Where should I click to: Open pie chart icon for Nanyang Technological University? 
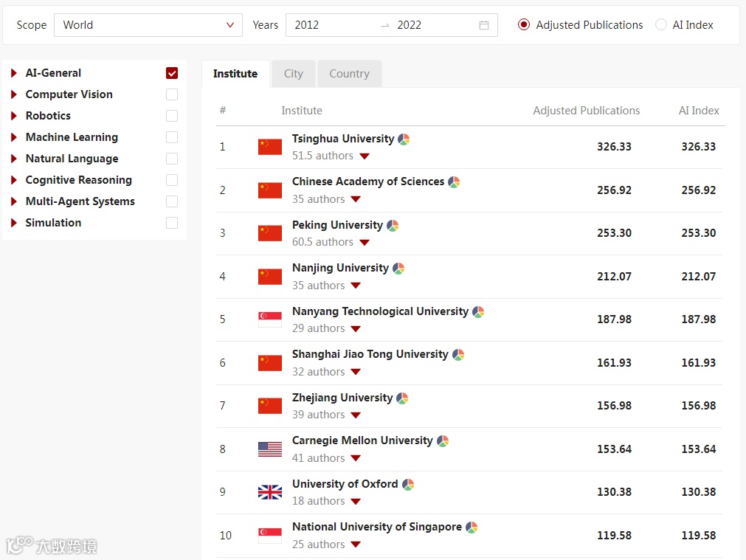(x=478, y=311)
